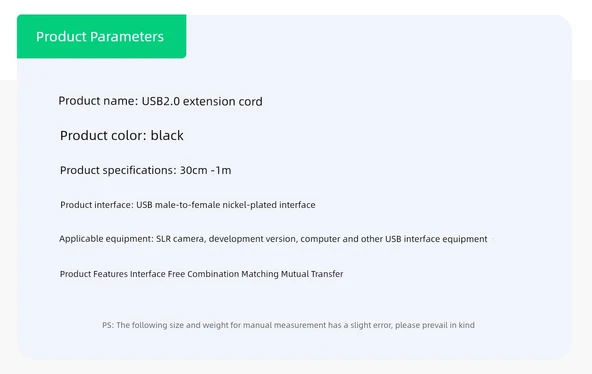Select the "Applicable equipment:" label
This screenshot has height=374, width=592.
[106, 239]
